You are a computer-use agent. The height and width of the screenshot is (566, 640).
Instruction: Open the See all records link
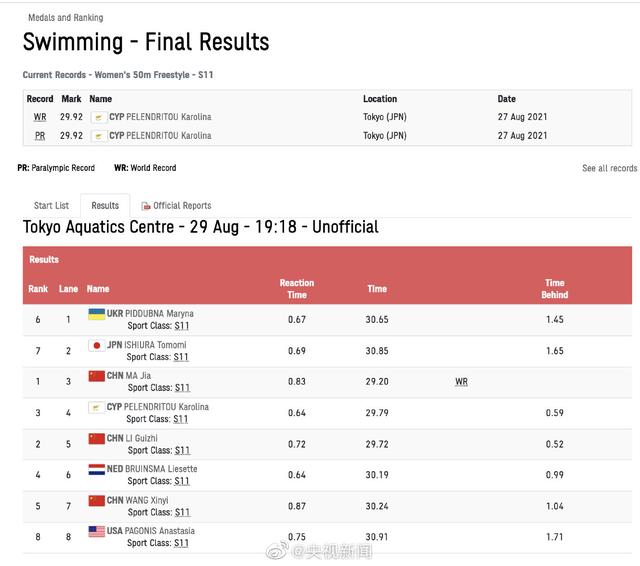click(609, 168)
